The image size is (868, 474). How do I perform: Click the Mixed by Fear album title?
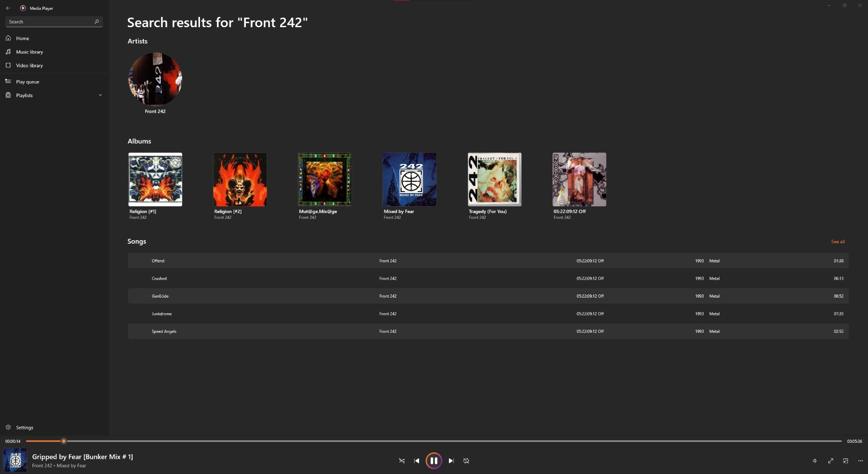click(x=399, y=212)
